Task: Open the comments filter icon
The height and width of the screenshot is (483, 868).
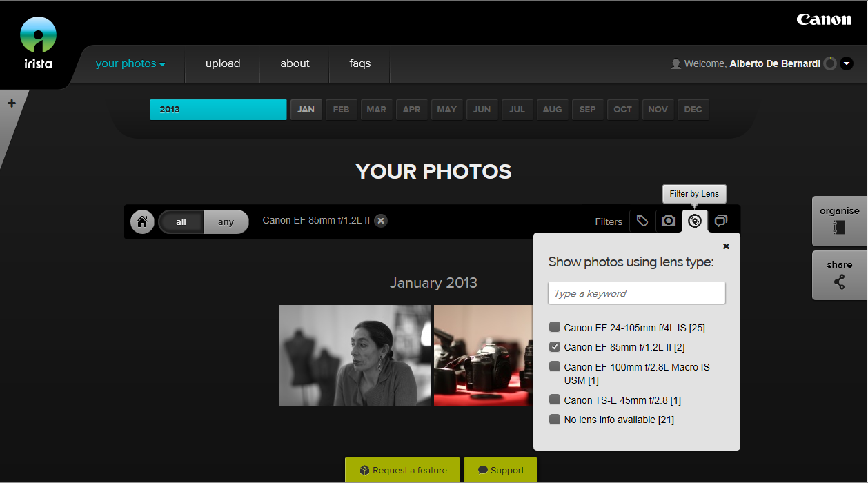Action: 721,221
